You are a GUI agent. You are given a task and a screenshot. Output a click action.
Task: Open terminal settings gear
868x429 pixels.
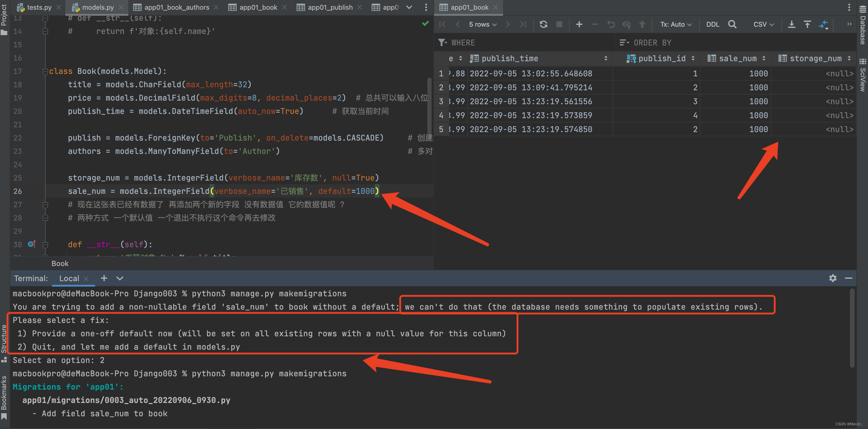coord(833,278)
